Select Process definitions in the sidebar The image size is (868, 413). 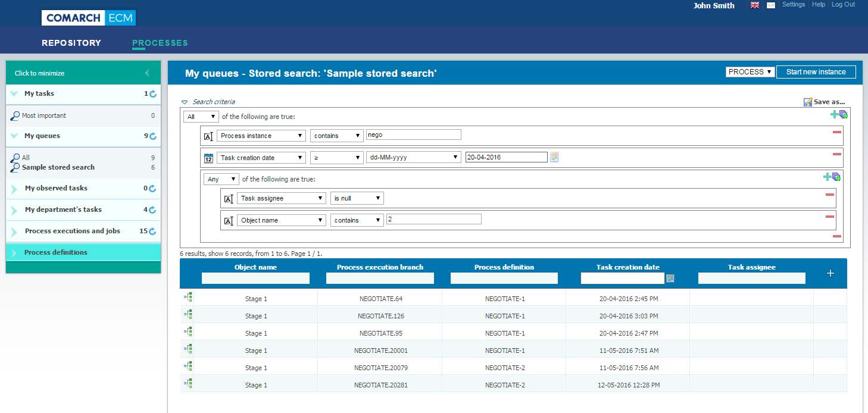tap(56, 252)
